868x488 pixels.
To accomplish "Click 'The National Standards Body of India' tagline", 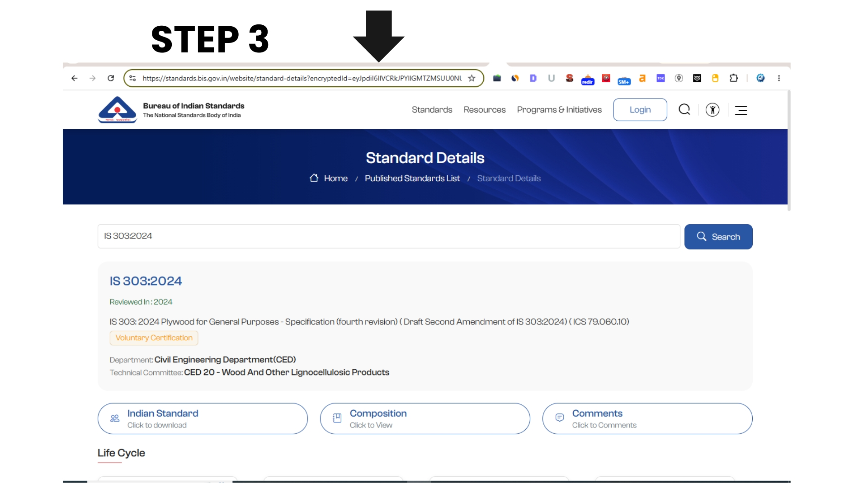I will [x=192, y=115].
